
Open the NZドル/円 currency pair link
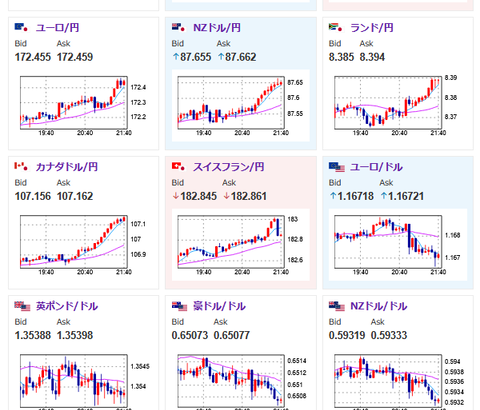click(217, 28)
